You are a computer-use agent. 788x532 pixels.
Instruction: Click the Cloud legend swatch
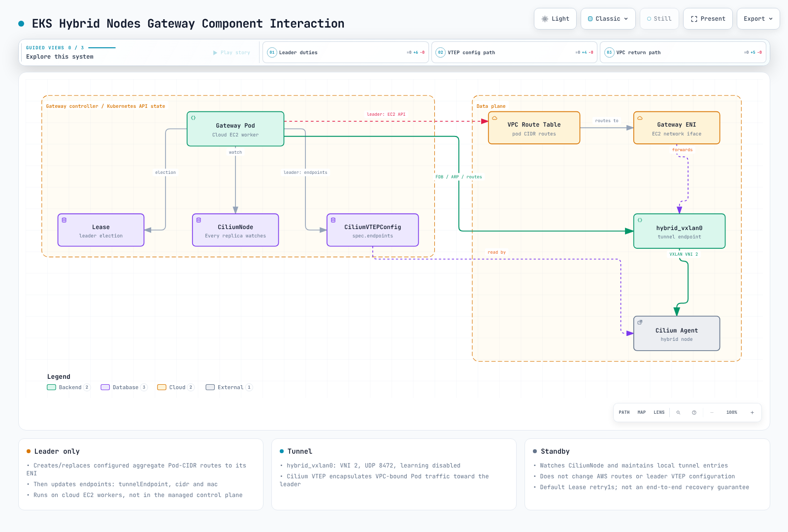(162, 387)
